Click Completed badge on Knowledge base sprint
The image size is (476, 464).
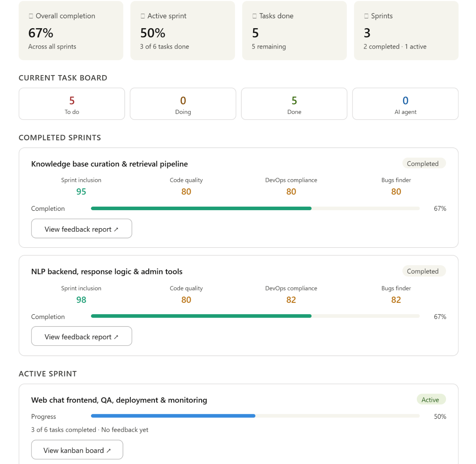424,164
